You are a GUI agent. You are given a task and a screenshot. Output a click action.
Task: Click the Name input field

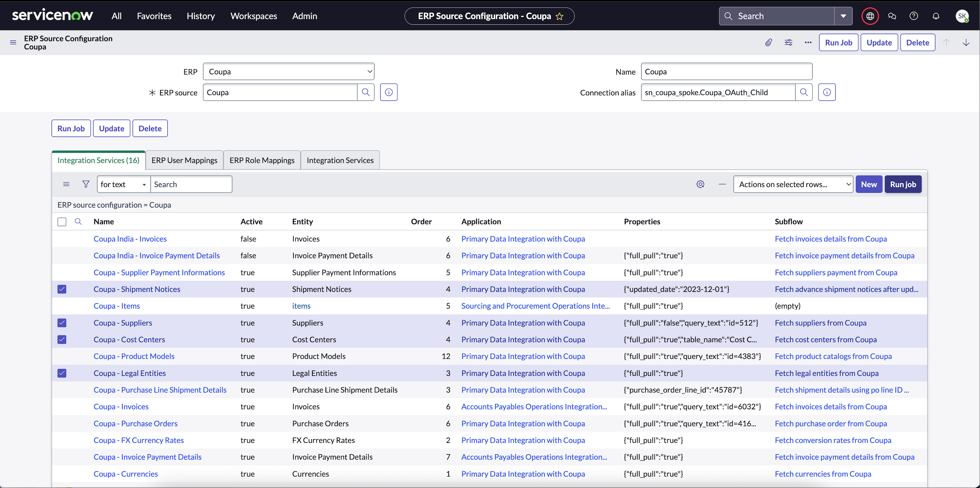coord(727,71)
